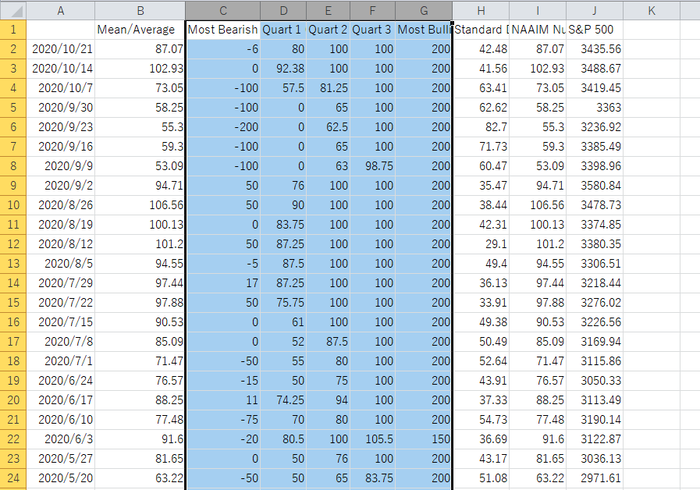The image size is (700, 490).
Task: Select column A header
Action: [x=61, y=11]
